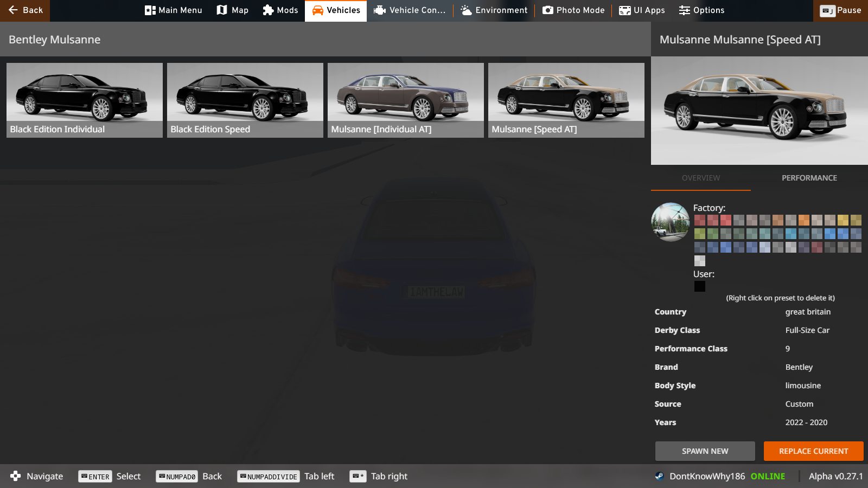868x488 pixels.
Task: Switch to the Performance tab
Action: click(x=809, y=178)
